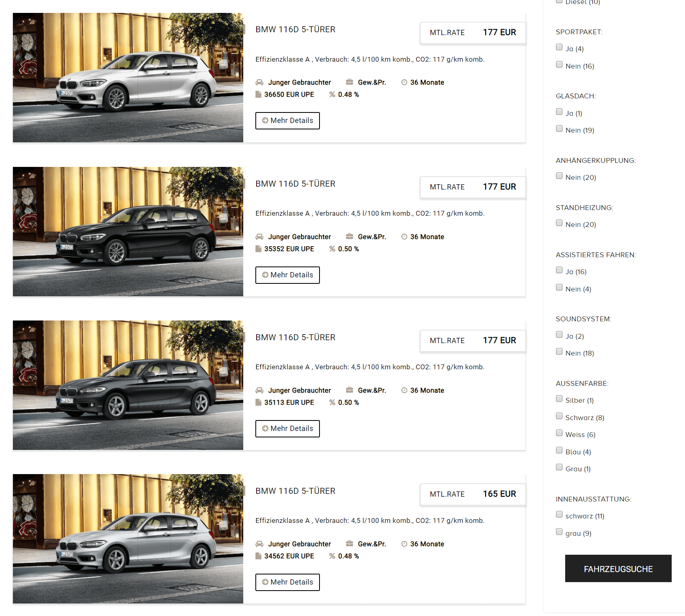685x616 pixels.
Task: Filter by Aussenfarbe Grau (1)
Action: [559, 467]
